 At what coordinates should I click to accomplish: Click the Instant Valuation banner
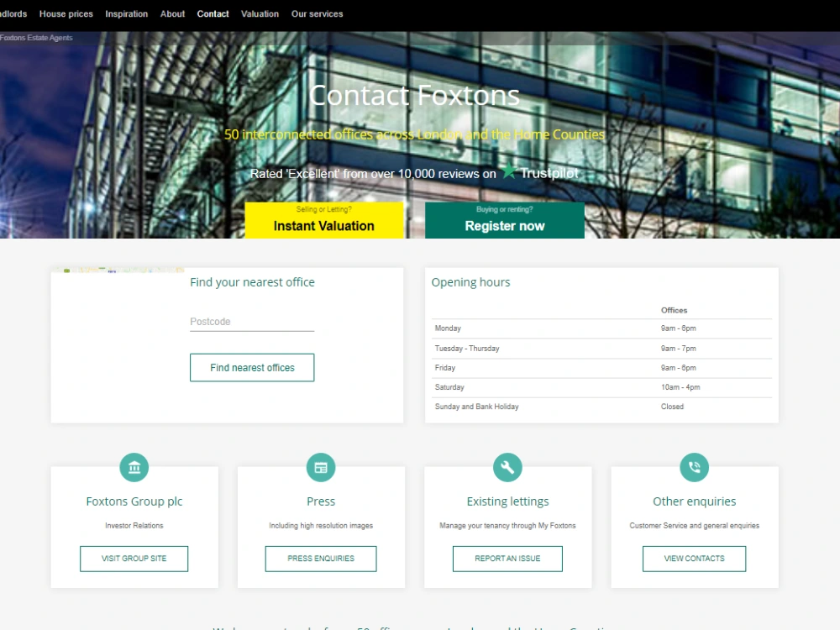coord(324,219)
